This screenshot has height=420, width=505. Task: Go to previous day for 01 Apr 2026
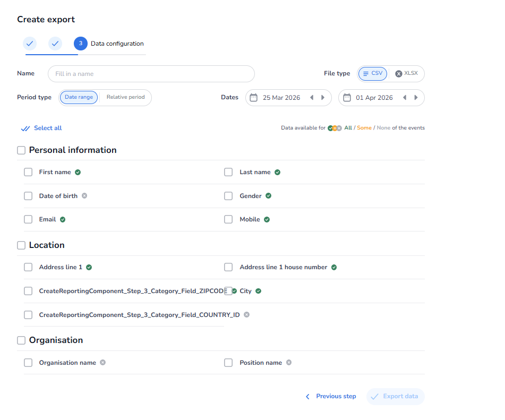pos(405,98)
